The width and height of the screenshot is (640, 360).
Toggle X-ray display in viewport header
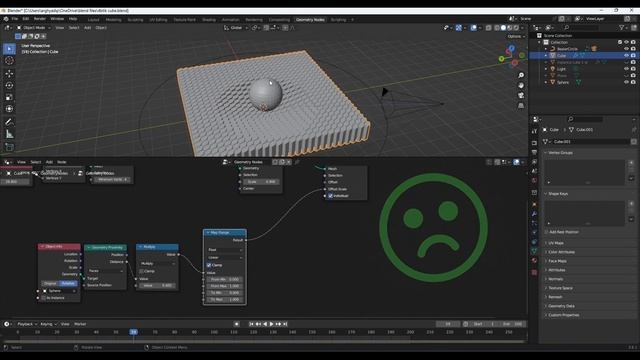(488, 28)
